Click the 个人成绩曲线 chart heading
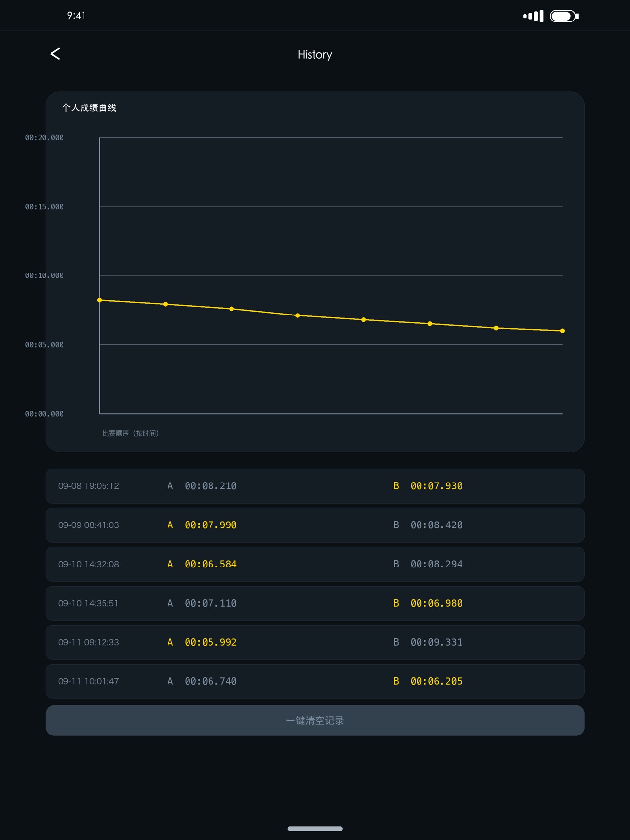This screenshot has height=840, width=630. click(x=89, y=108)
